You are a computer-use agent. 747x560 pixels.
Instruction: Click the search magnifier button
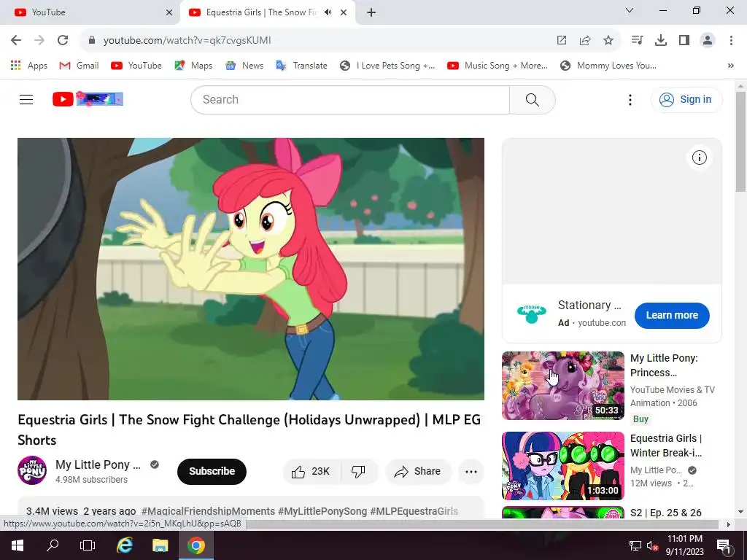(x=532, y=99)
